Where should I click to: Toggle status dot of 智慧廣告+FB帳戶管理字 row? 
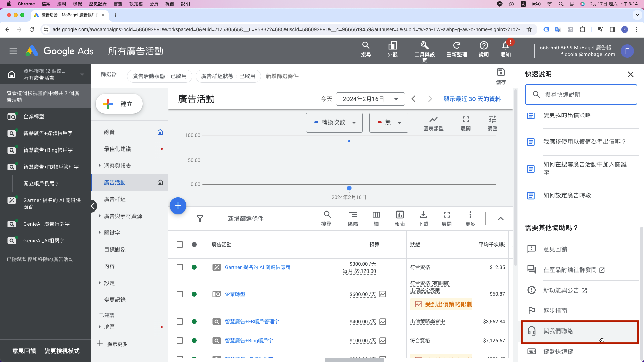point(194,322)
